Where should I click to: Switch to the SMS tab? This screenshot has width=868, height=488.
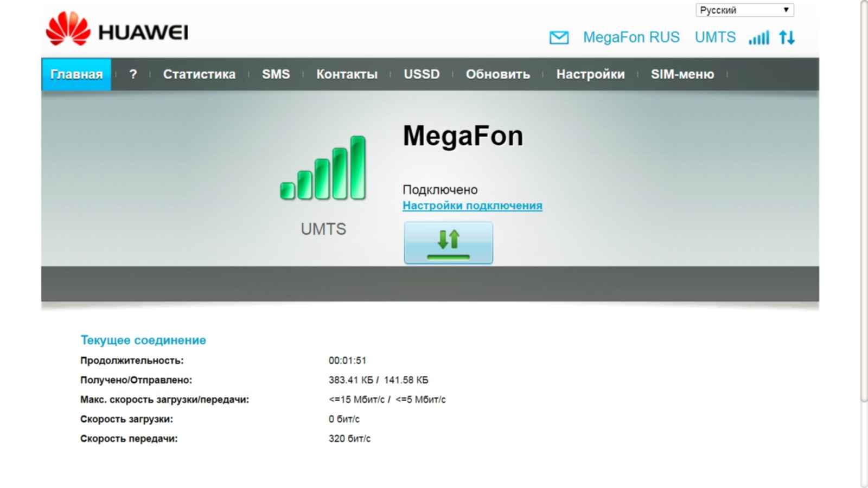coord(276,74)
